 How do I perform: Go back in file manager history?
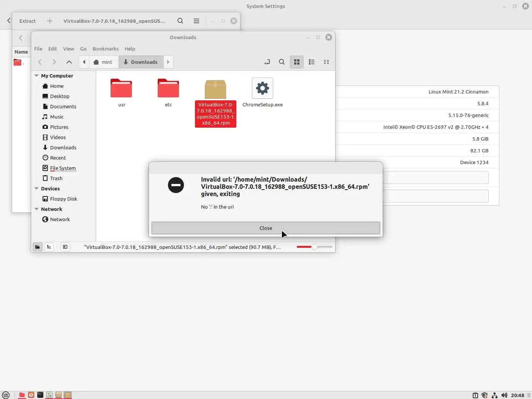(40, 62)
